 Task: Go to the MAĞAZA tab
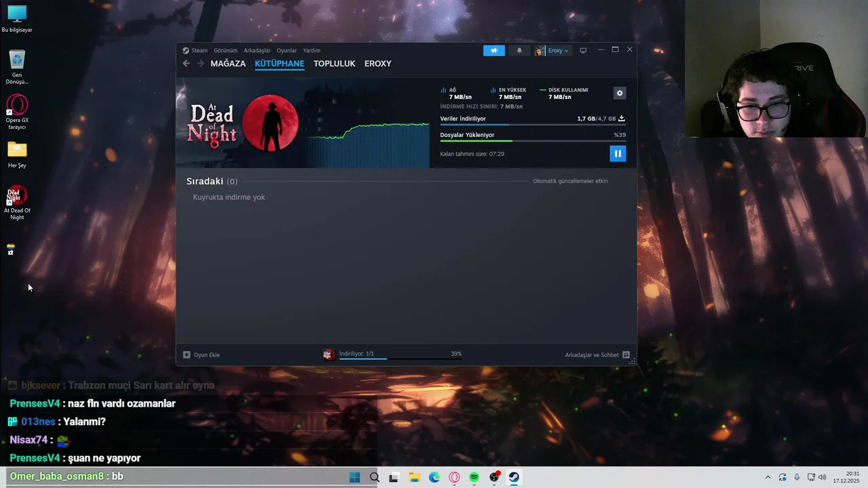(228, 64)
